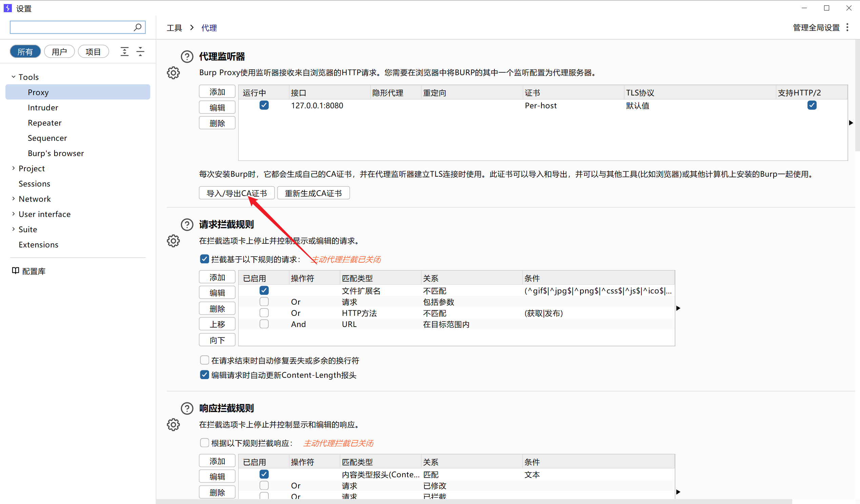
Task: Collapse the Tools tree node
Action: point(13,77)
